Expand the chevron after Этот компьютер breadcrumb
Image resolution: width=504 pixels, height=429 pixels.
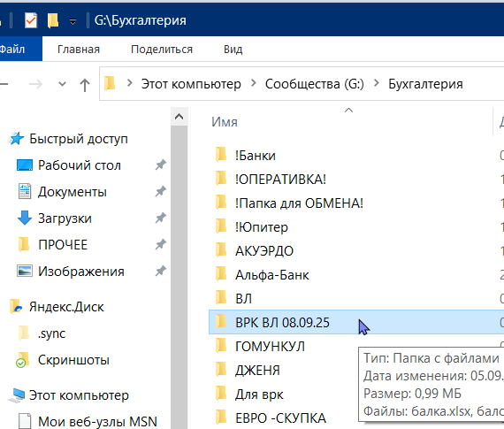pos(253,83)
